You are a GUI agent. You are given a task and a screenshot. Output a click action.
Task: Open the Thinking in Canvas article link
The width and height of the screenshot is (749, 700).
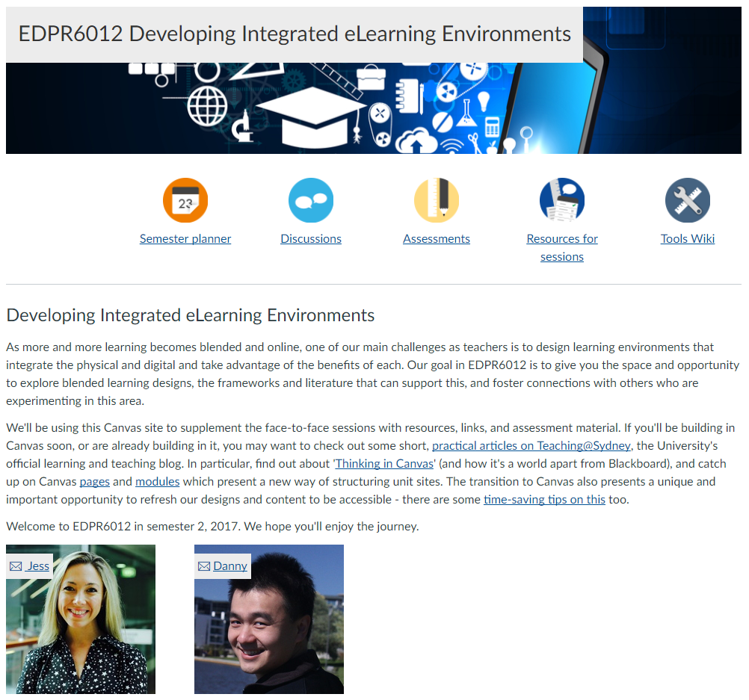[x=383, y=463]
